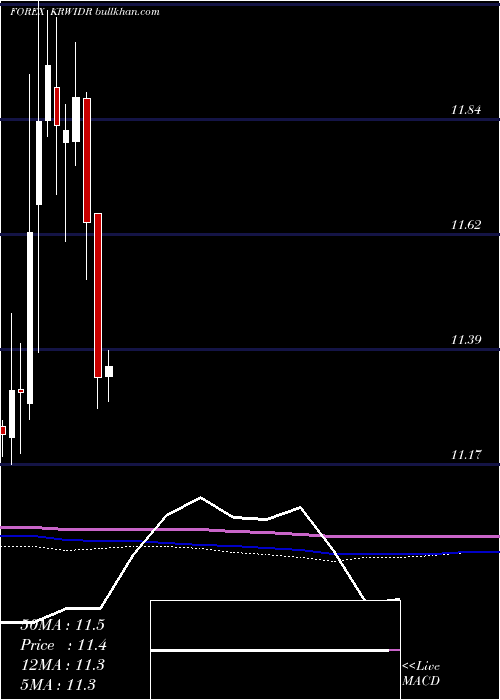Click the Price : 11.4 readout
The image size is (500, 700).
(63, 645)
